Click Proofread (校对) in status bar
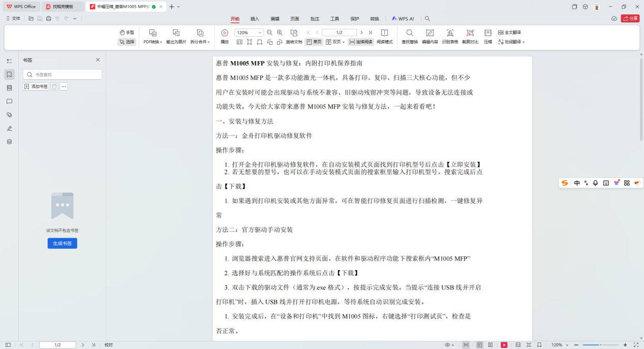This screenshot has width=644, height=349. tap(108, 345)
